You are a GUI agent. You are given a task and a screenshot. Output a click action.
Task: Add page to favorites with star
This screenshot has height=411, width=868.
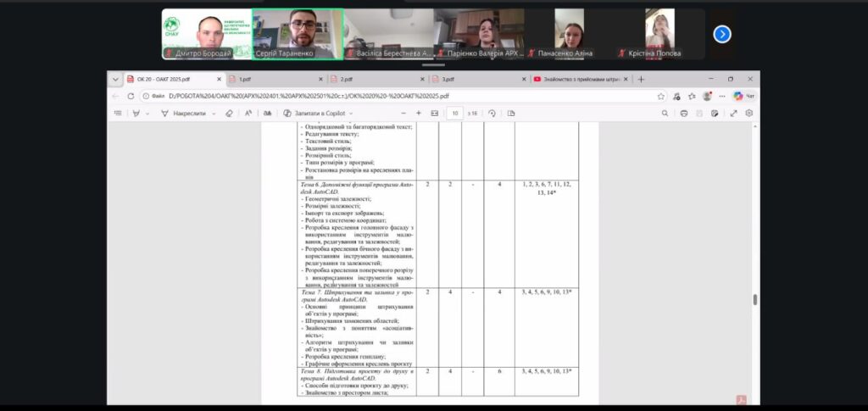(661, 96)
